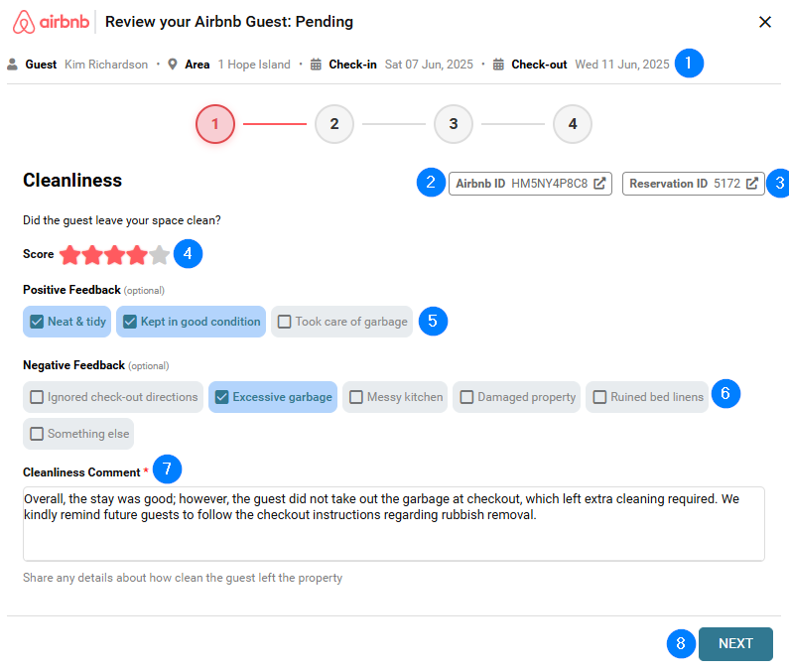Select step 3 circle

[454, 124]
